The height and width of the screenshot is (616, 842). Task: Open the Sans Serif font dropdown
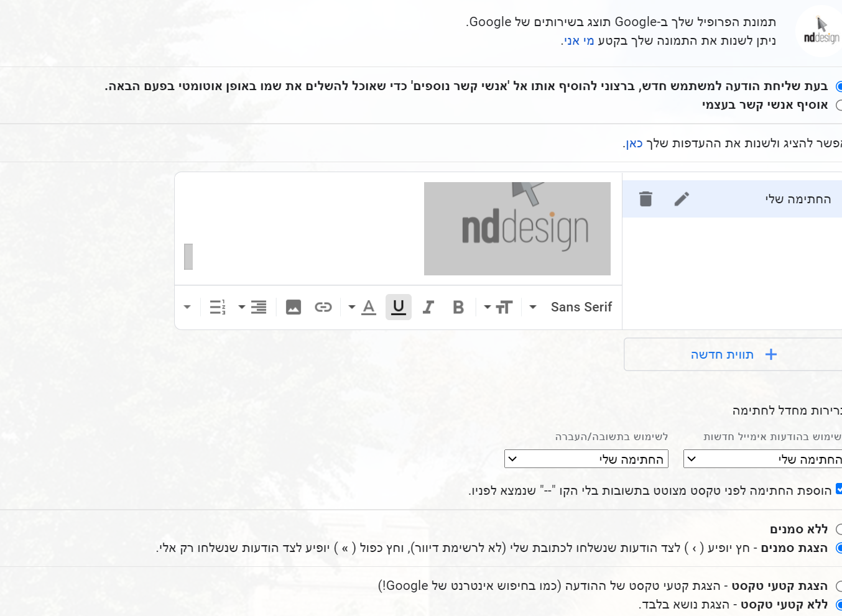(x=581, y=307)
